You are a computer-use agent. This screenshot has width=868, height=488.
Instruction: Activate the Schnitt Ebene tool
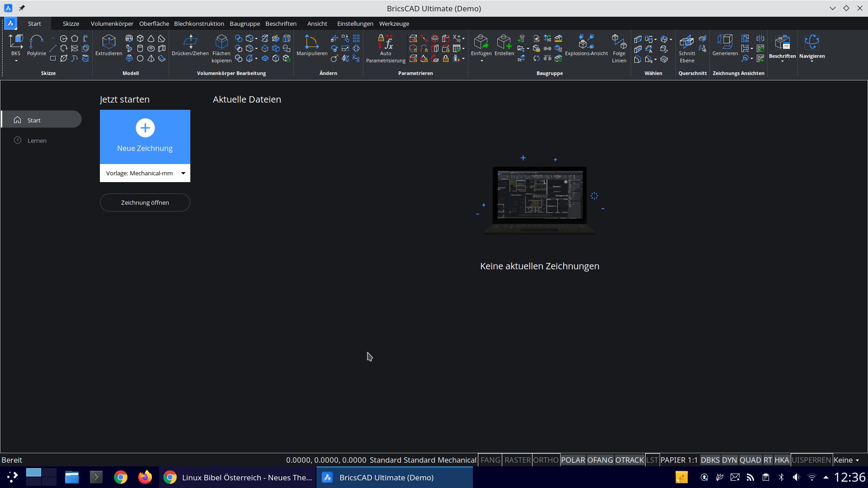coord(687,47)
